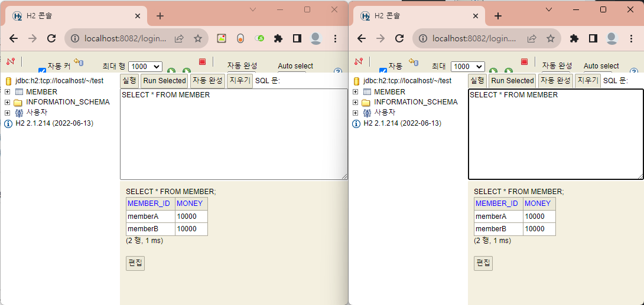
Task: Click red stop icon in right console
Action: 524,61
